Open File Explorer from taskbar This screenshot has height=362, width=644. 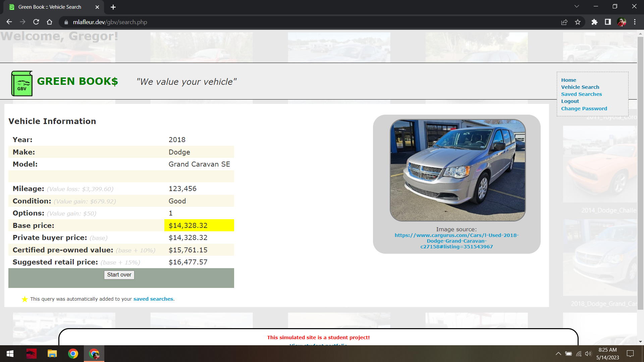tap(52, 354)
